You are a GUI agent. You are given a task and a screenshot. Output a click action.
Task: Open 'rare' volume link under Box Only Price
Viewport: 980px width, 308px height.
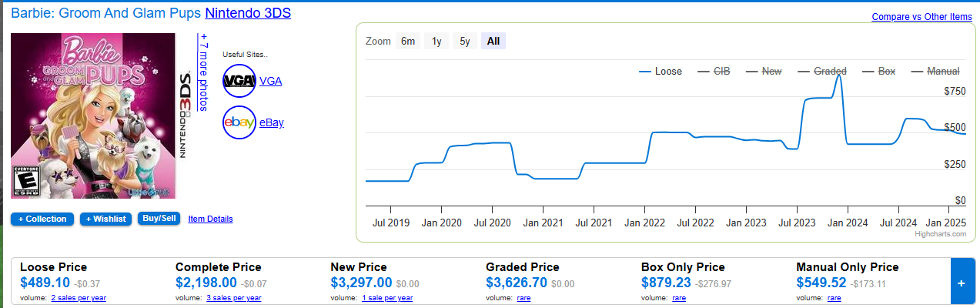click(679, 297)
